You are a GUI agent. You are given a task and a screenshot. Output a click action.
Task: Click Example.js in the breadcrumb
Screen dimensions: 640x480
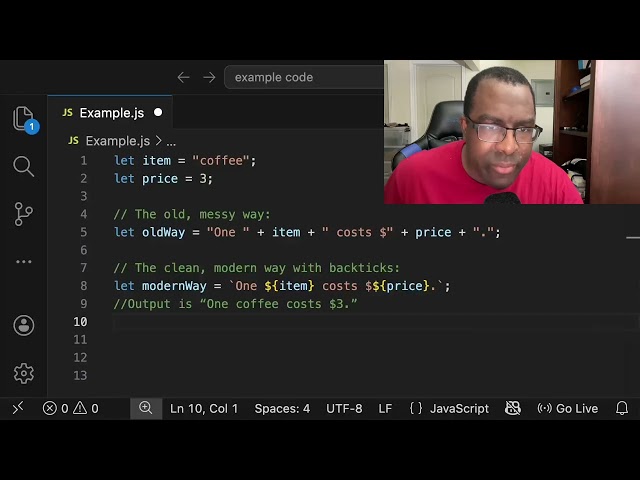(x=118, y=141)
